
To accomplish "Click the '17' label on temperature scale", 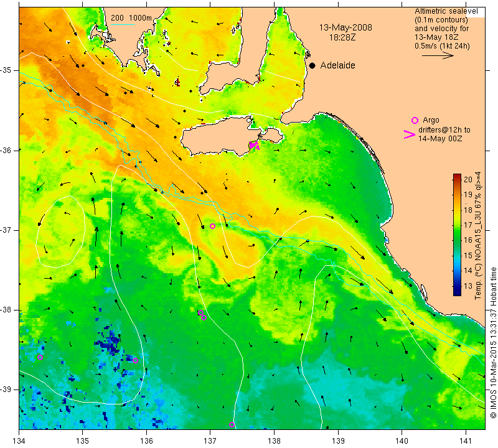I will (x=468, y=225).
